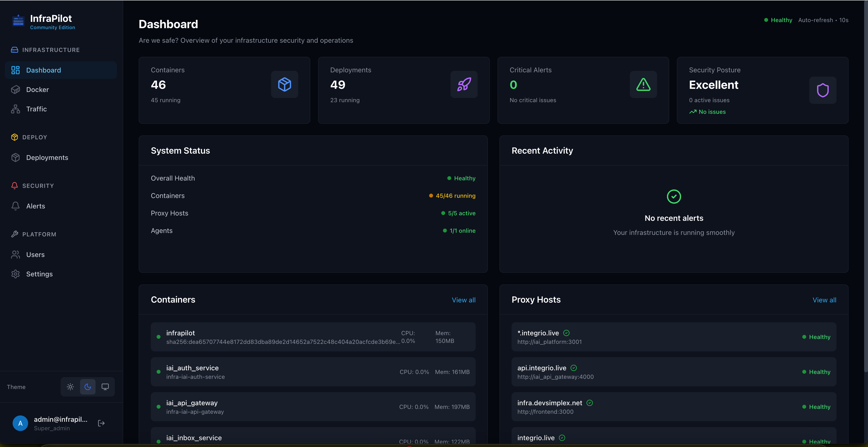Select the iai_api_gateway container row
Screen dimensions: 868x447
tap(313, 407)
